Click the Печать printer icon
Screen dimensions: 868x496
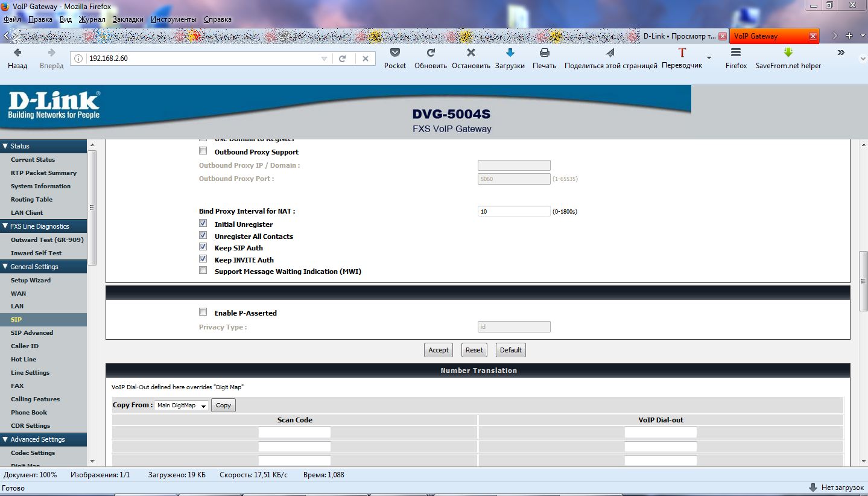(544, 53)
